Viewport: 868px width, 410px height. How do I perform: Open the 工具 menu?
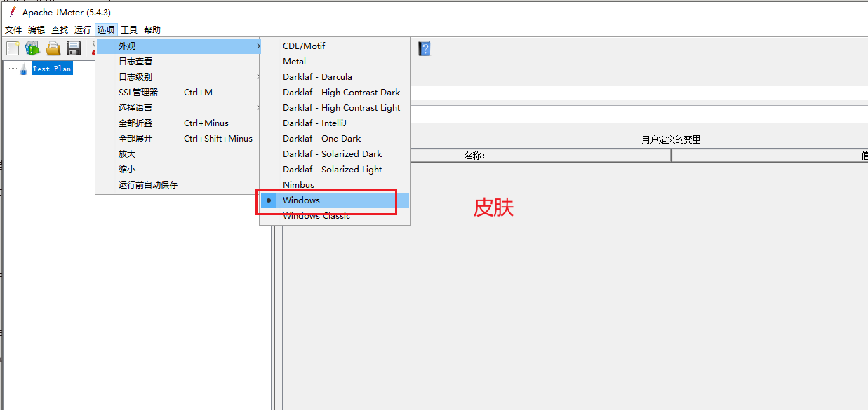click(129, 30)
